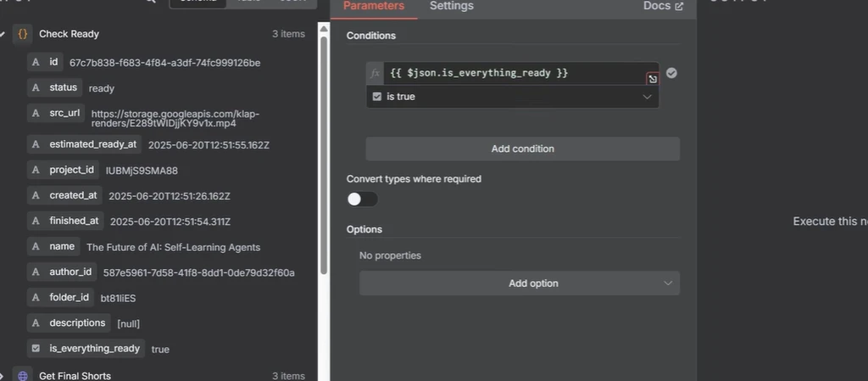The width and height of the screenshot is (868, 381).
Task: Click the '[null]' descriptions value
Action: pos(129,324)
